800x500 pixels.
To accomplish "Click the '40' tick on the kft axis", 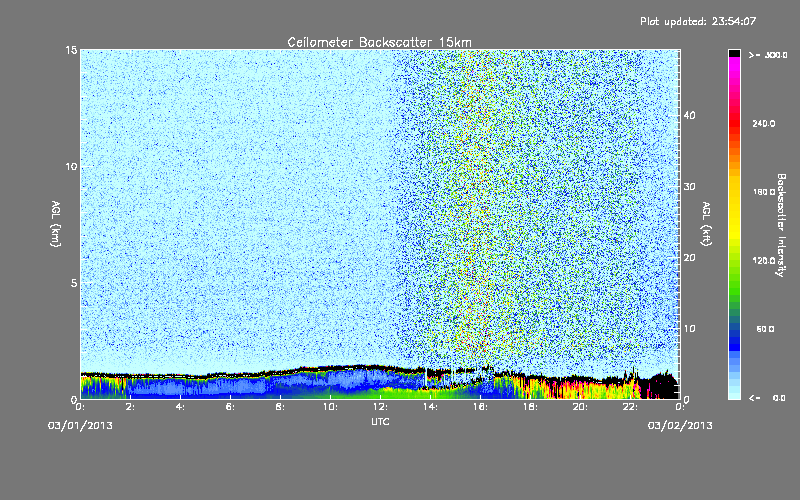I will [x=689, y=115].
